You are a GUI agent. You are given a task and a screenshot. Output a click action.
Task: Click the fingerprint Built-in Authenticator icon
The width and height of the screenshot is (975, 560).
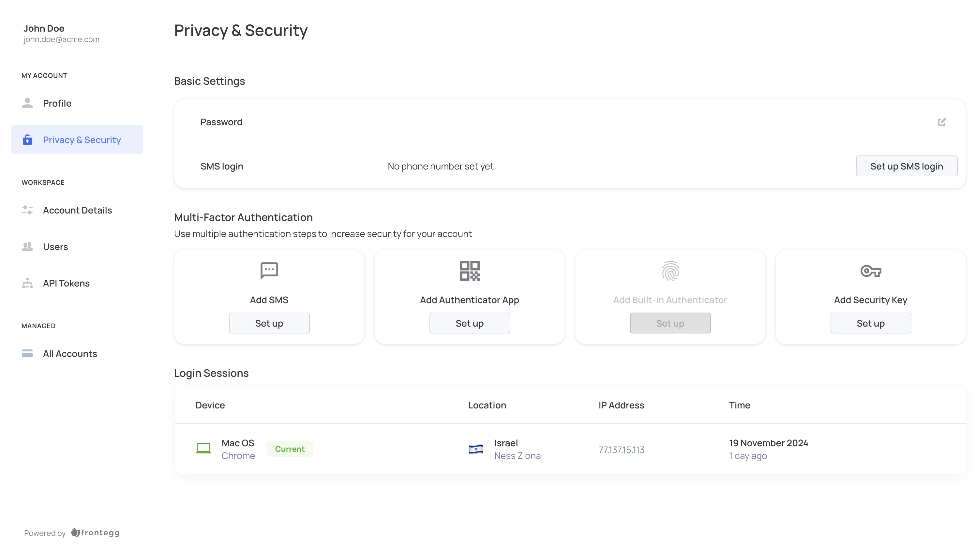[x=670, y=271]
